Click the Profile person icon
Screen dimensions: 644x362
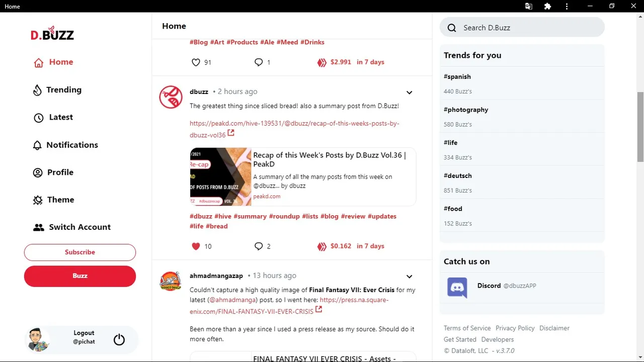pyautogui.click(x=38, y=172)
